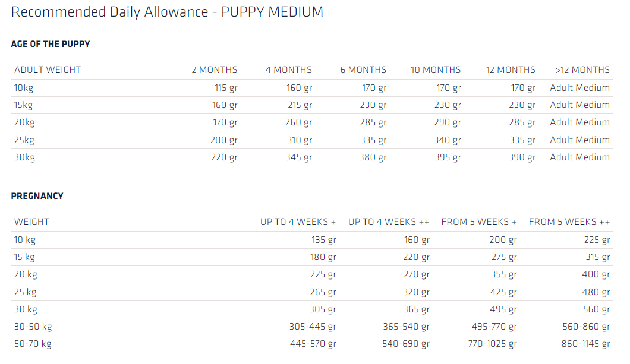Select the 6 MONTHS column header
The width and height of the screenshot is (630, 364).
point(363,70)
